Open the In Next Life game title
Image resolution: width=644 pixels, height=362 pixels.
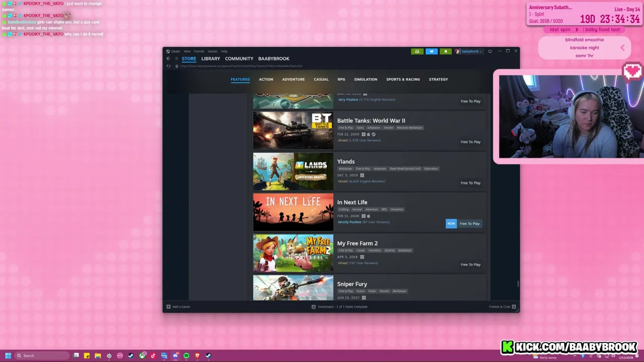352,203
